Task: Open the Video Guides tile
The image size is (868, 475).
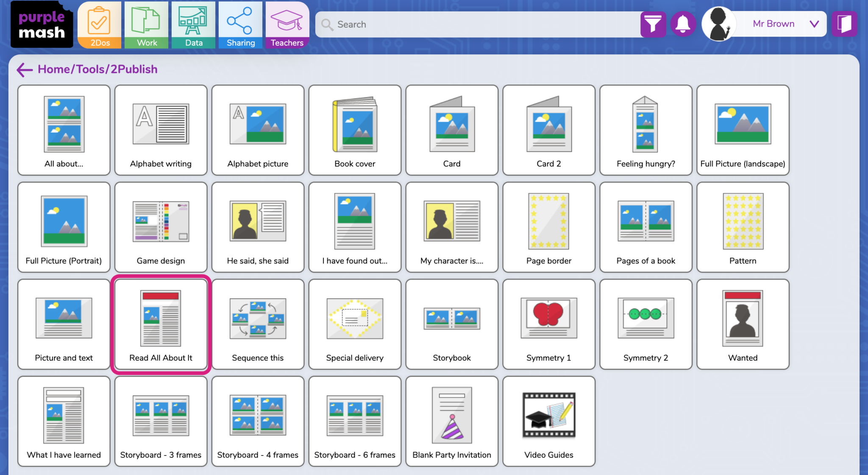Action: point(548,421)
